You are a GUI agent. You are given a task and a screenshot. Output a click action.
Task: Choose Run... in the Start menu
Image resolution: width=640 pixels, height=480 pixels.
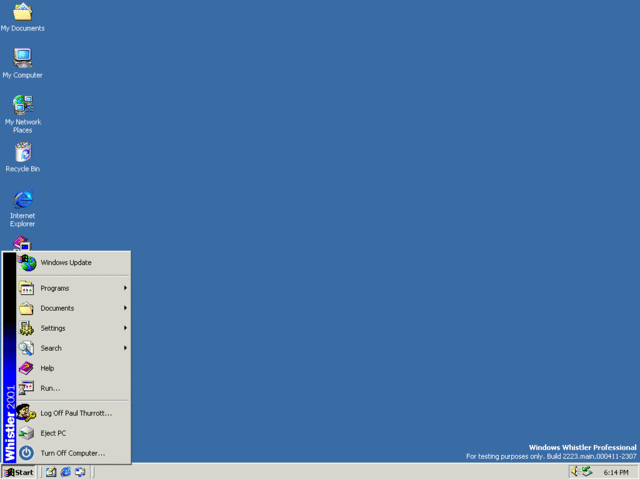coord(73,388)
